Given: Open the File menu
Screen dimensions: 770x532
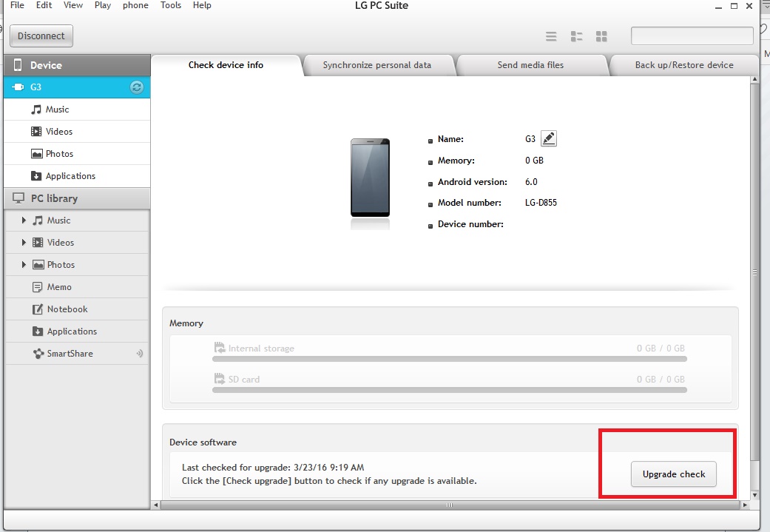Looking at the screenshot, I should click(17, 5).
